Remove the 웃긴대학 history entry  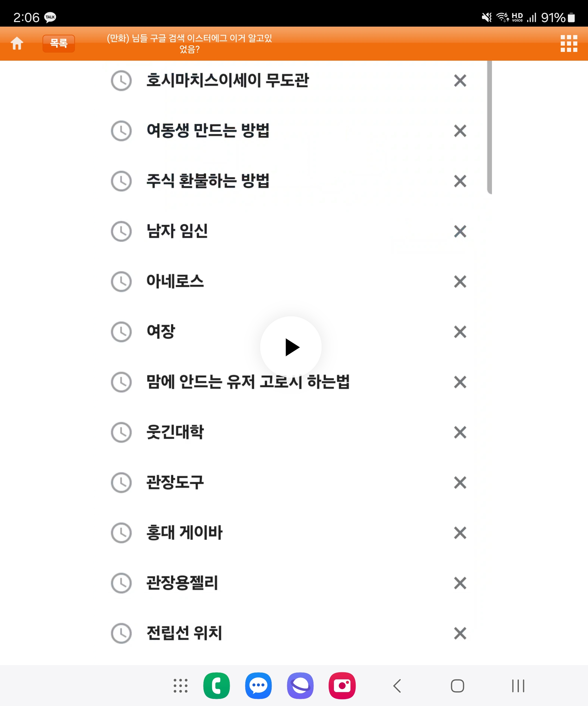(460, 432)
